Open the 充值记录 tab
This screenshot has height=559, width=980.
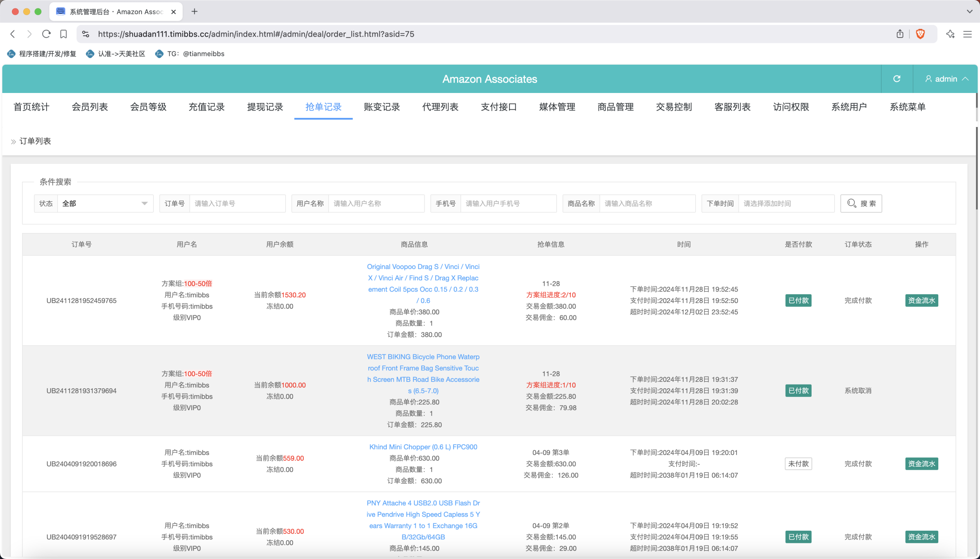(207, 107)
